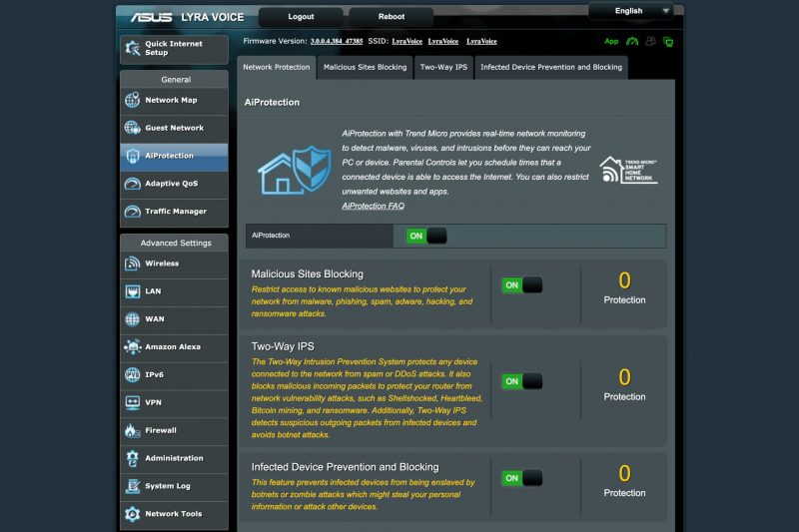Toggle the Two-Way IPS switch
Image resolution: width=799 pixels, height=532 pixels.
pyautogui.click(x=521, y=381)
